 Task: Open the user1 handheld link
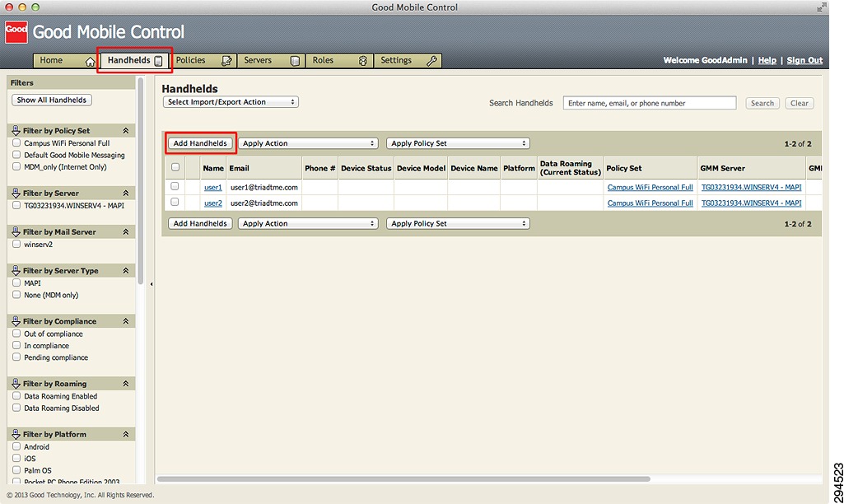coord(213,188)
